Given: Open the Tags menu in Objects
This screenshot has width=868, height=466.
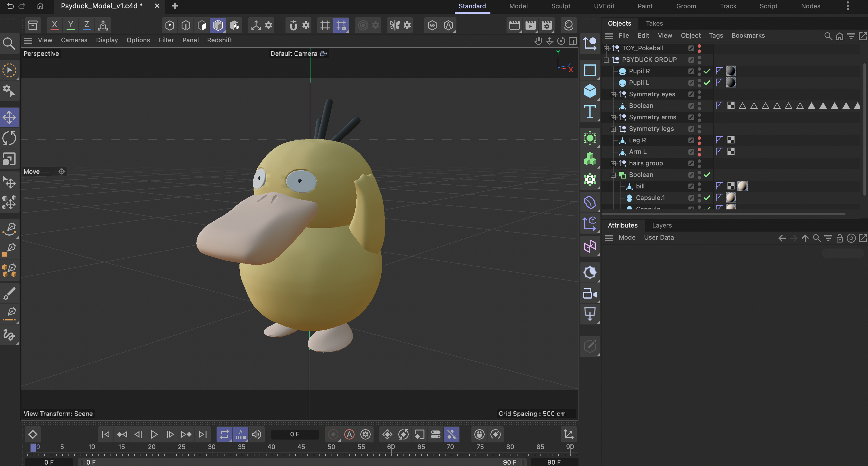Looking at the screenshot, I should click(x=716, y=35).
